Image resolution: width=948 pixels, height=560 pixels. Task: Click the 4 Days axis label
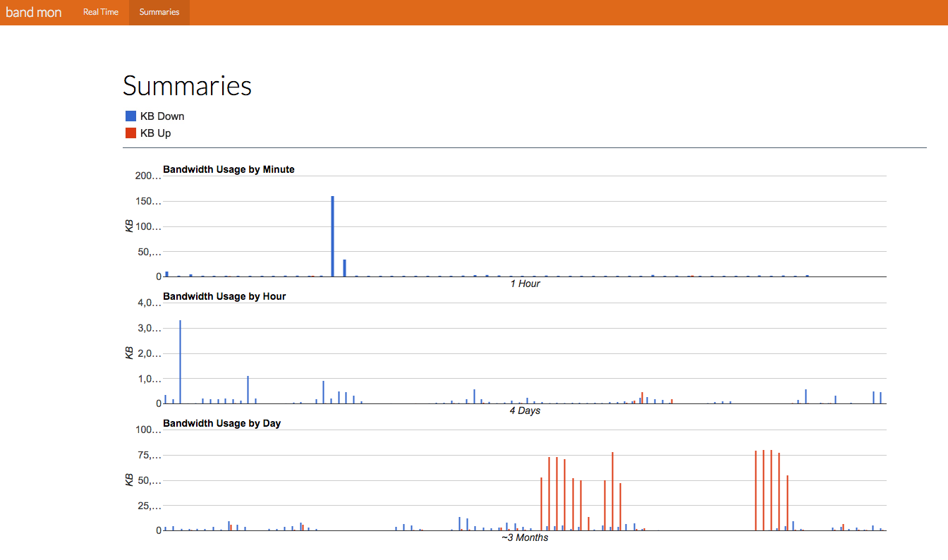coord(525,410)
